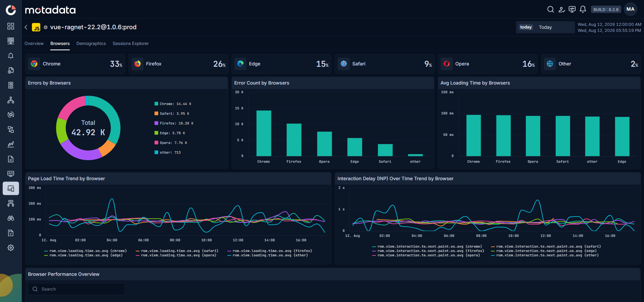Open the alerts bell in sidebar
This screenshot has width=644, height=302.
(x=11, y=56)
